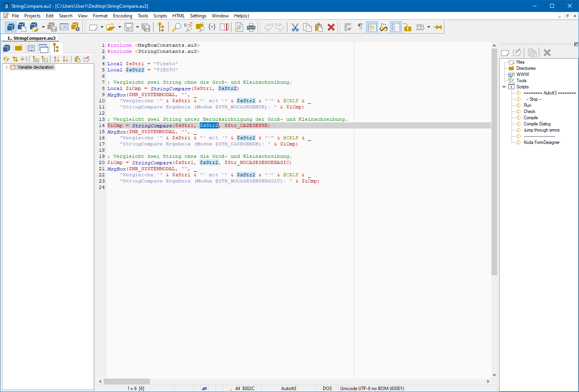Screen dimensions: 579x392
Task: Click the Cut scissors icon
Action: (295, 27)
